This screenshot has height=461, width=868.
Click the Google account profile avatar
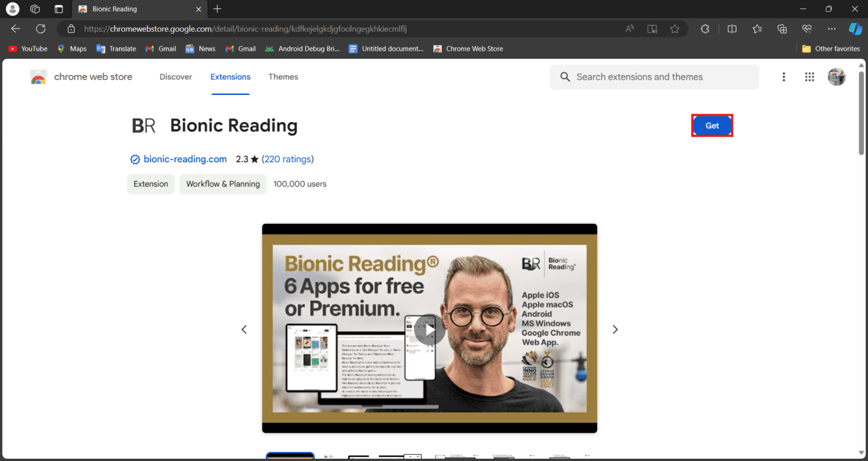[837, 77]
